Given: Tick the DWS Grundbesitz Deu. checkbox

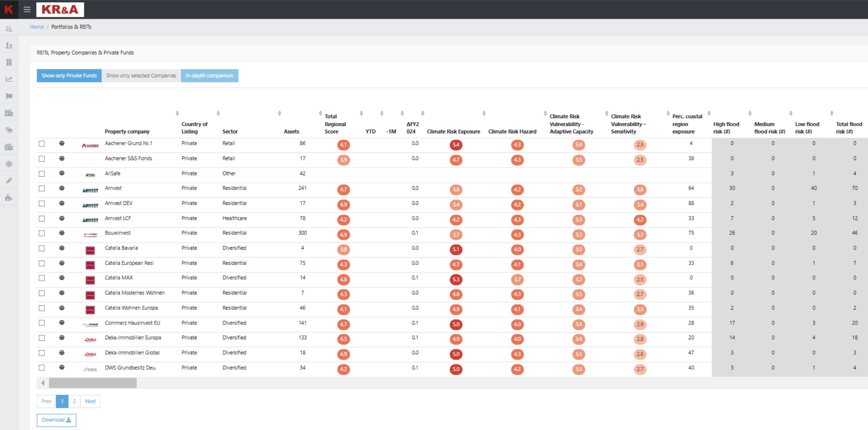Looking at the screenshot, I should tap(42, 368).
